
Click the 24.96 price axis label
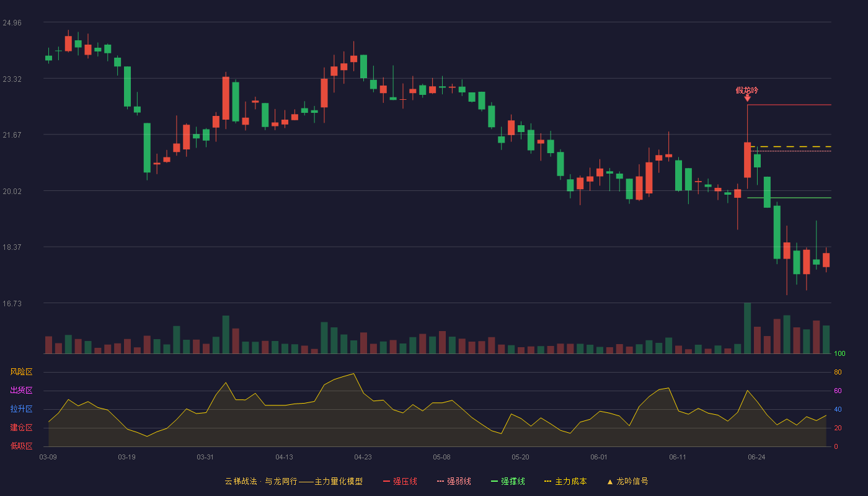click(x=12, y=23)
